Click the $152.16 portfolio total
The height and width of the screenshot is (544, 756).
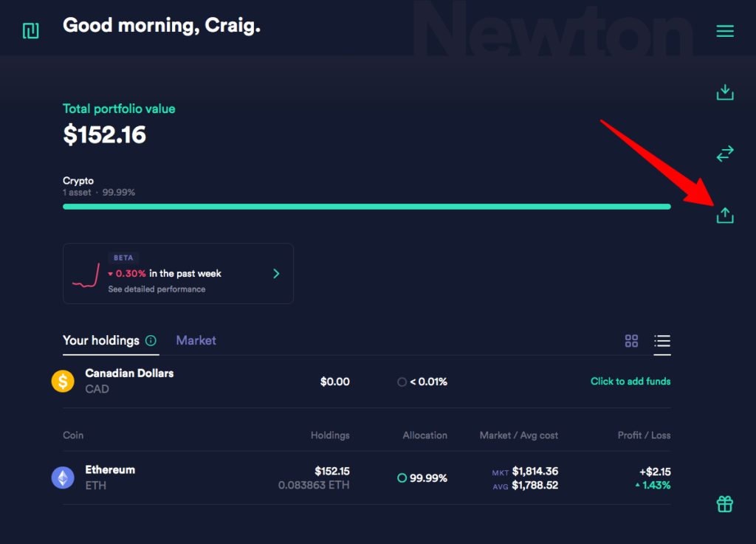pos(104,134)
